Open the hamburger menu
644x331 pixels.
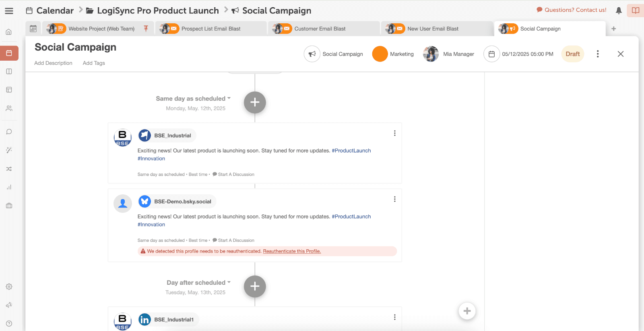9,11
